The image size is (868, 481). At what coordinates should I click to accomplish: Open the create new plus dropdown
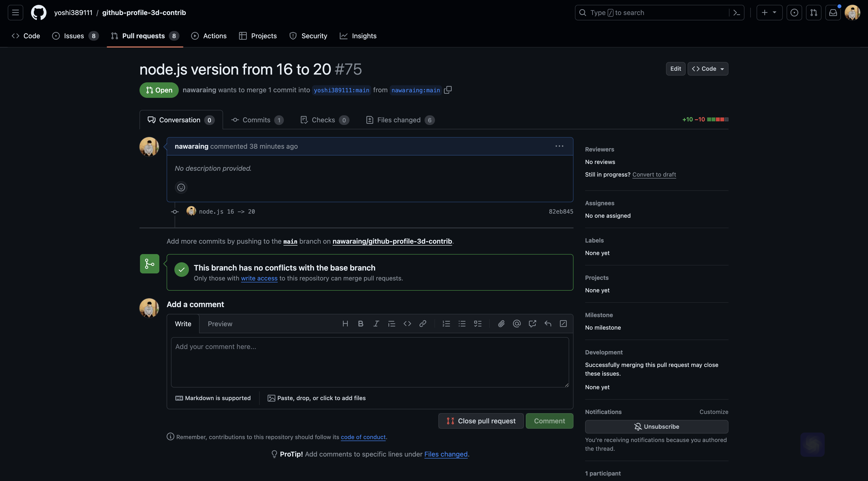pos(769,12)
